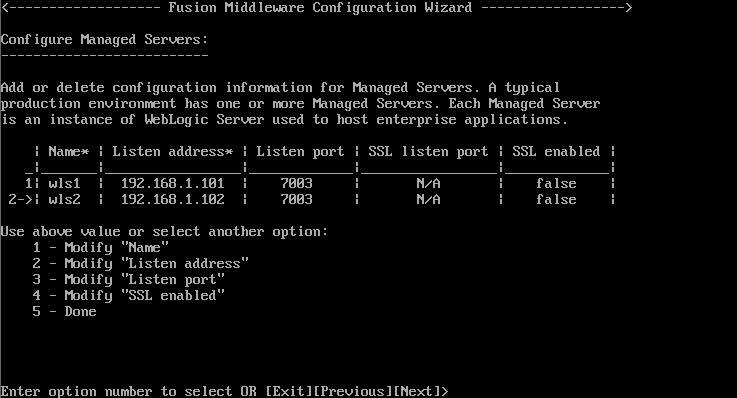Click the Listen address* column header

pos(172,151)
